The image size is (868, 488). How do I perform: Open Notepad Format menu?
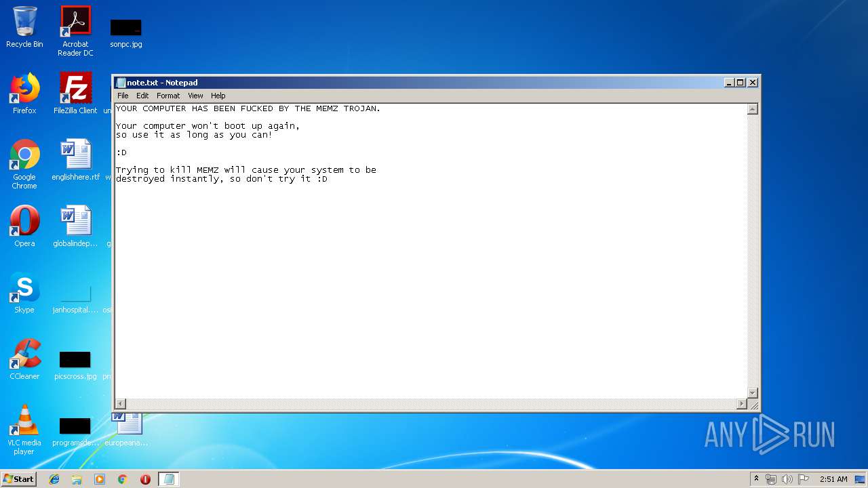(168, 96)
